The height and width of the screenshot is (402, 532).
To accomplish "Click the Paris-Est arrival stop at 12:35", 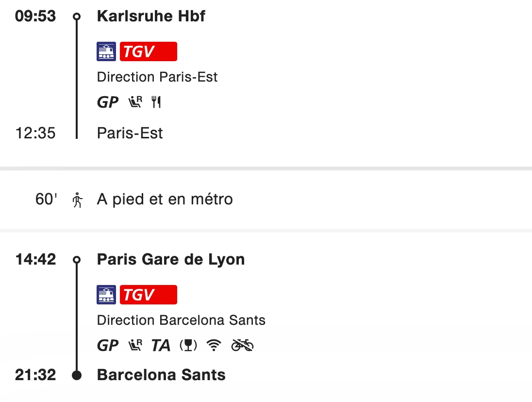I will [x=130, y=133].
